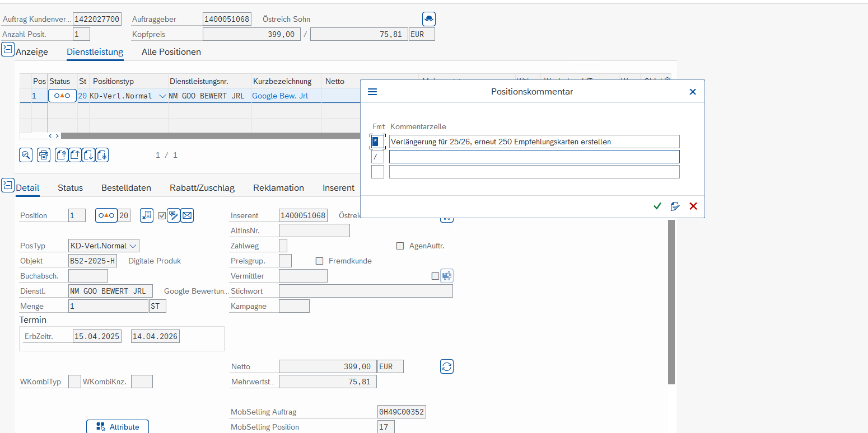868x433 pixels.
Task: Click the Fmt field containing slash
Action: 377,157
